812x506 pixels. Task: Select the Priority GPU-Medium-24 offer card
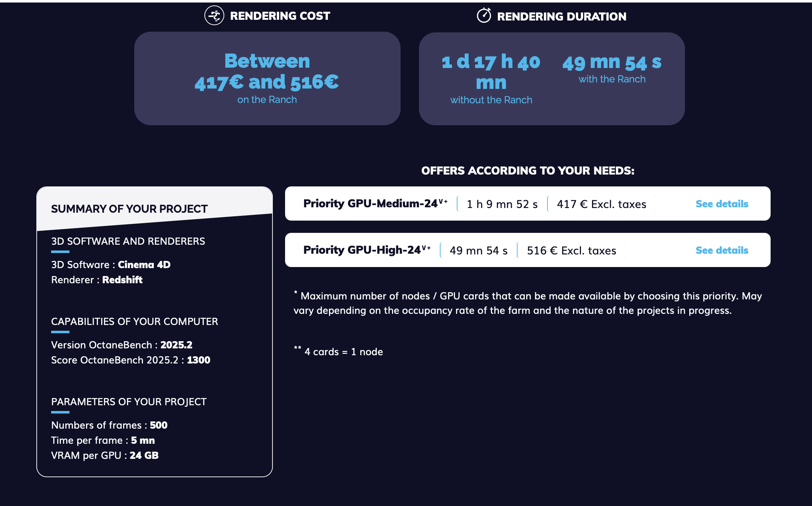click(527, 204)
